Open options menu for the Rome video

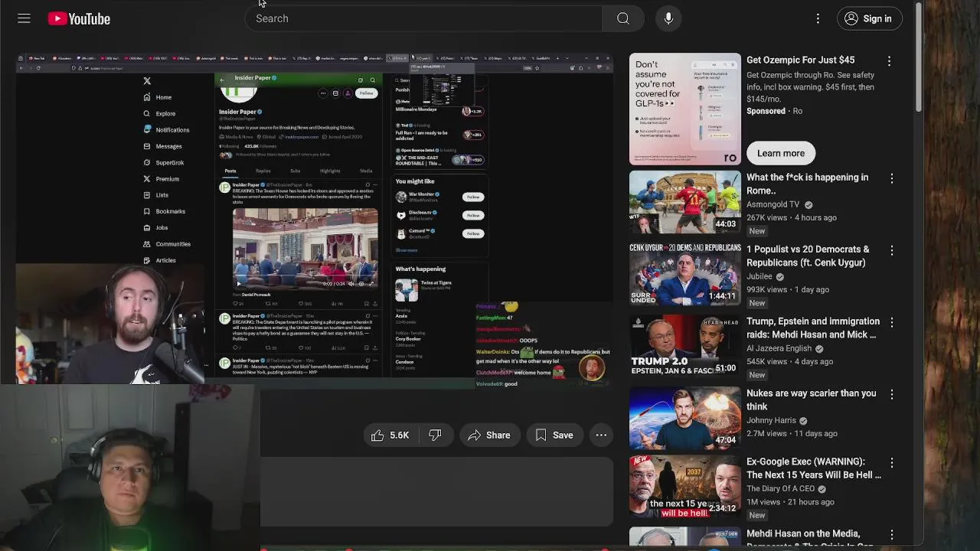(x=891, y=178)
